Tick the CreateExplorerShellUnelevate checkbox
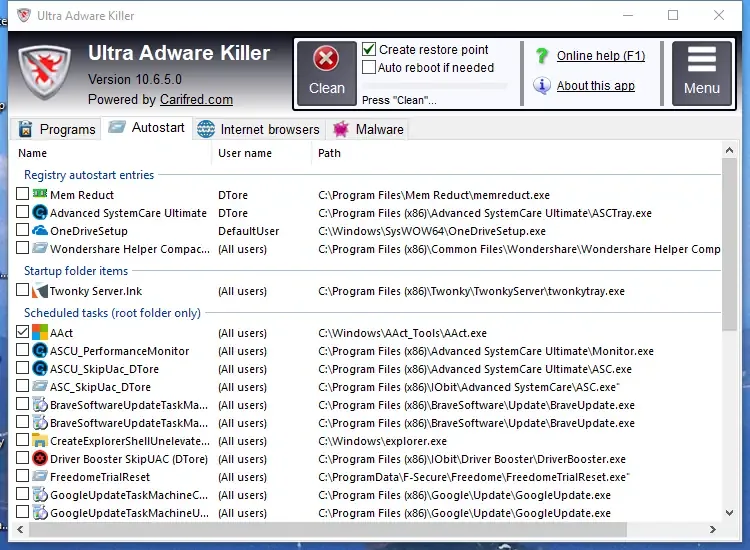750x550 pixels. point(22,440)
